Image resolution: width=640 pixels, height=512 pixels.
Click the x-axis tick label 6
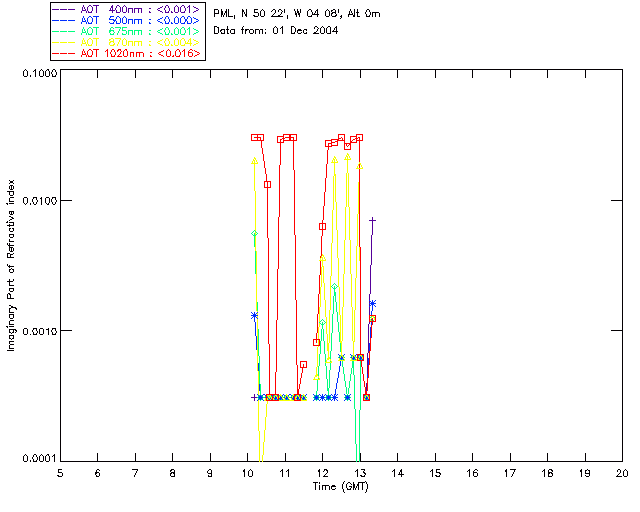[x=98, y=474]
